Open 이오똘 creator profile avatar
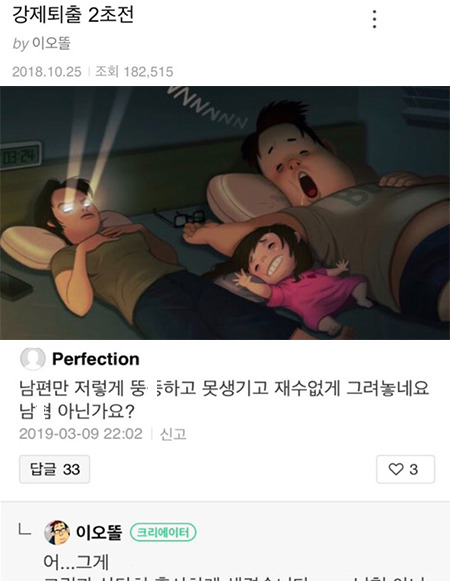The image size is (450, 581). tap(57, 532)
